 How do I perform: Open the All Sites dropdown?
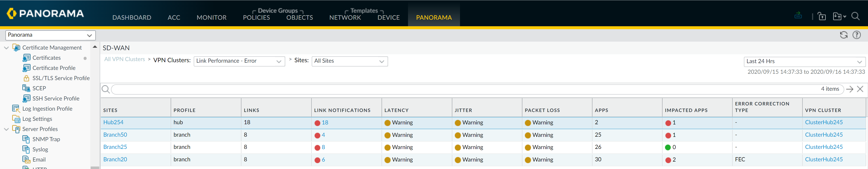pyautogui.click(x=349, y=61)
